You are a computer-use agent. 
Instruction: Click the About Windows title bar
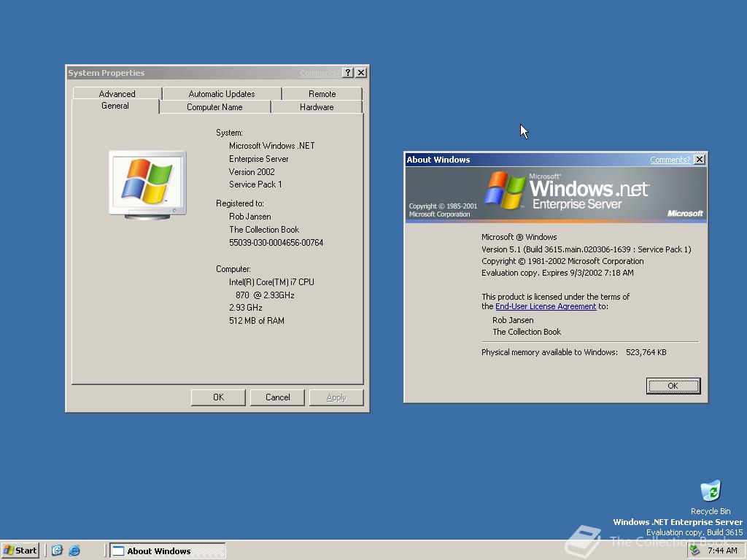pyautogui.click(x=555, y=160)
